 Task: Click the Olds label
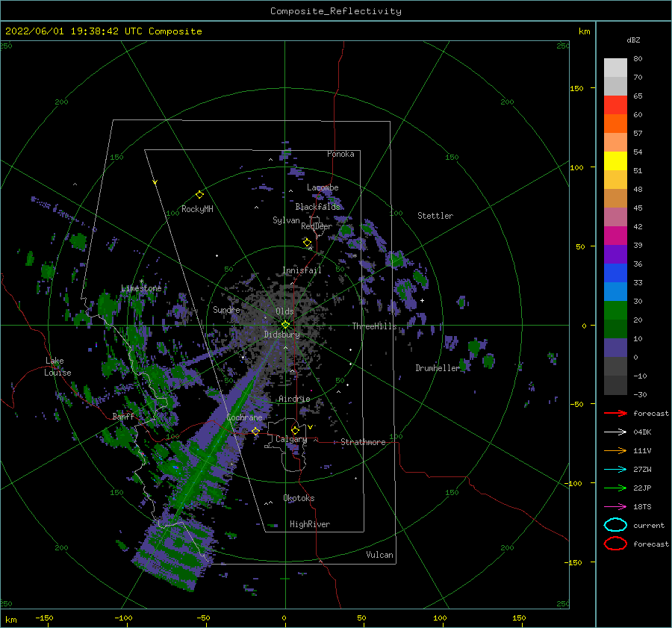point(284,311)
